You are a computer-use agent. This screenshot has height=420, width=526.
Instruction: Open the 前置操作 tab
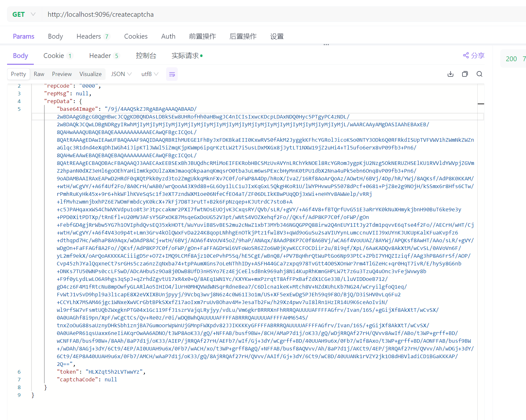tap(202, 36)
